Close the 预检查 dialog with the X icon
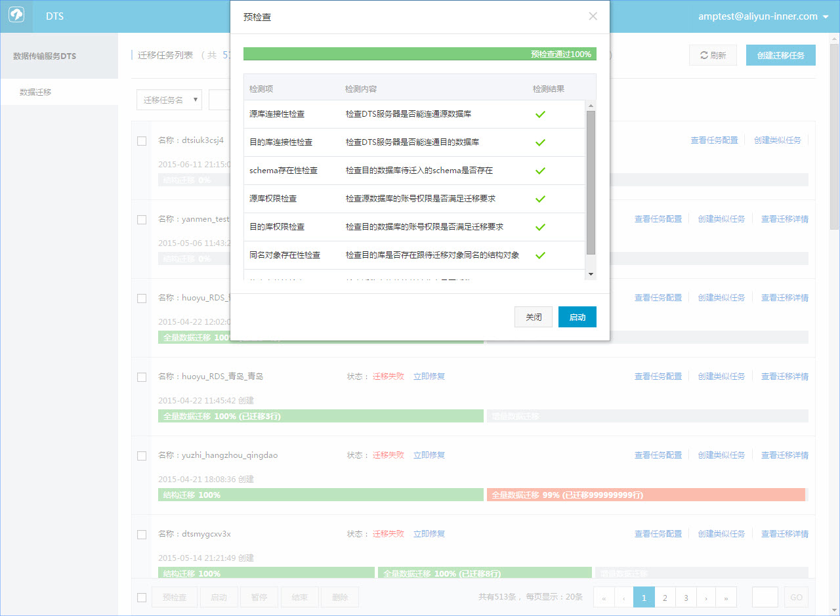This screenshot has height=616, width=840. click(593, 16)
